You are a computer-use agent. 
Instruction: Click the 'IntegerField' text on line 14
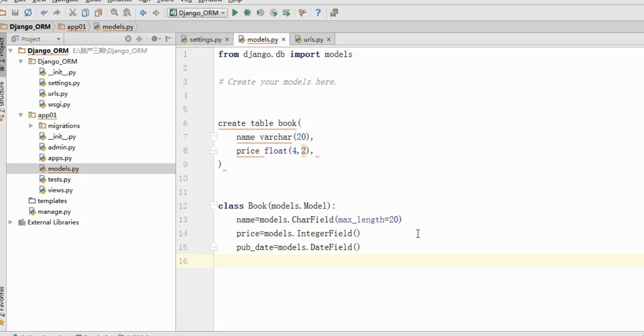tap(324, 233)
